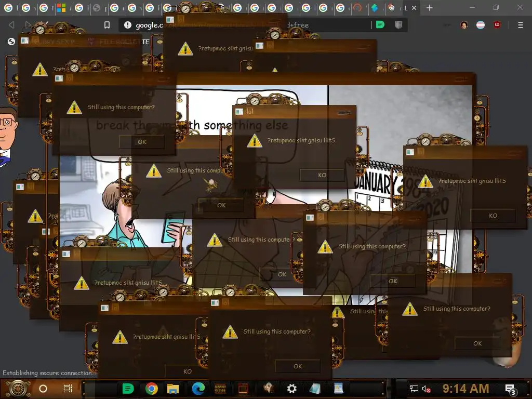Open the trans flag profile icon
This screenshot has height=399, width=532.
[x=481, y=25]
